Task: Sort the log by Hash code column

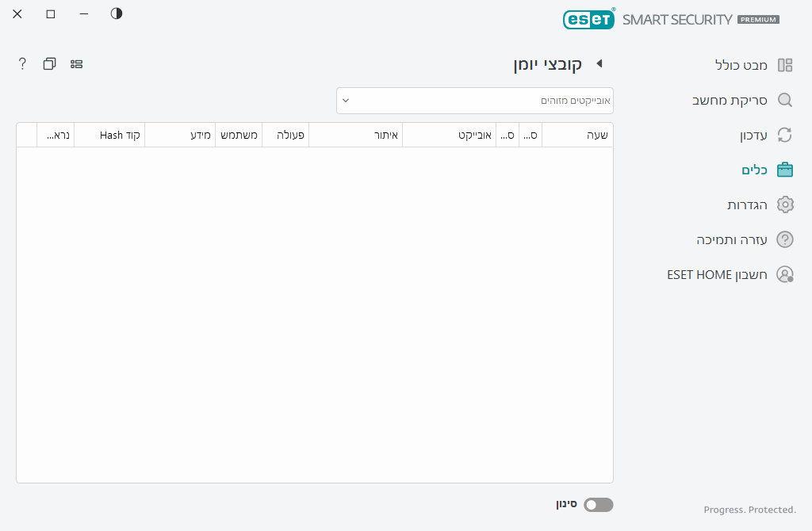Action: pyautogui.click(x=109, y=136)
